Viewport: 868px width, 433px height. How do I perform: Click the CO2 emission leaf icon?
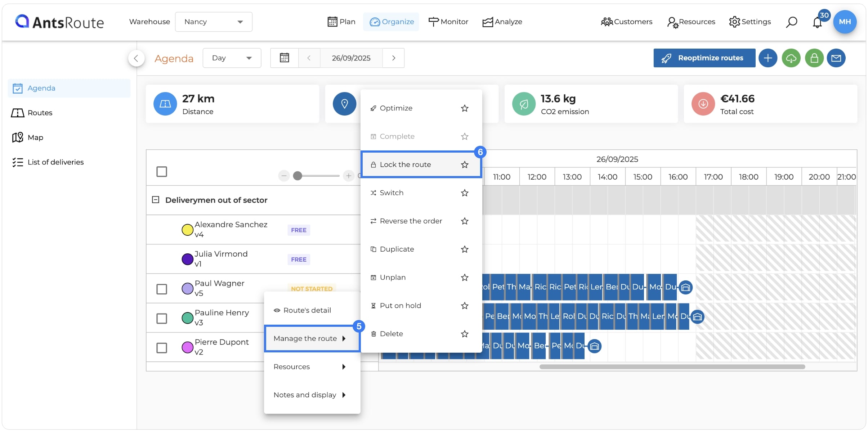click(524, 104)
